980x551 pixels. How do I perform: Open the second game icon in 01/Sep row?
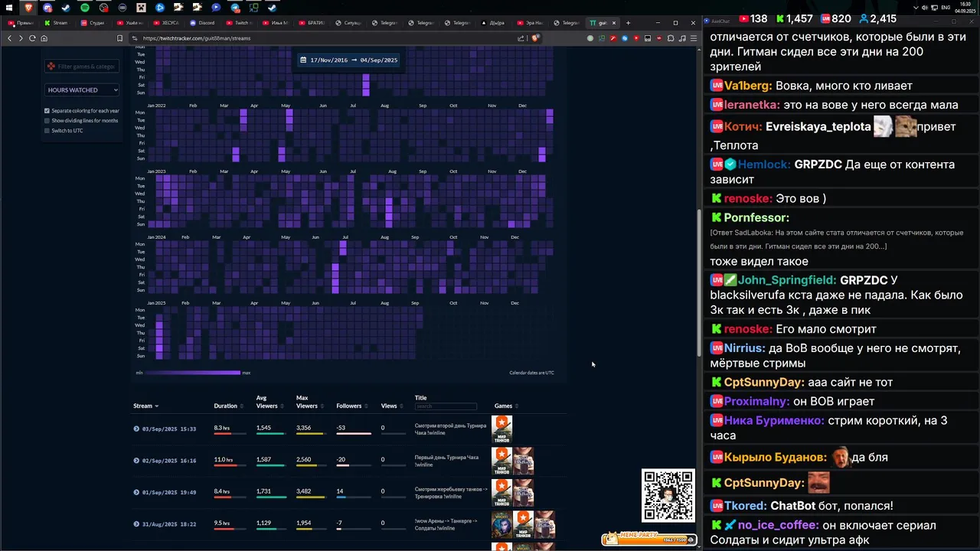click(523, 492)
